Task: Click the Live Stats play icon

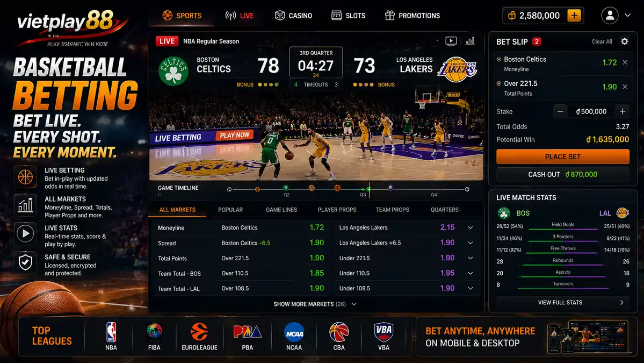Action: [x=25, y=233]
